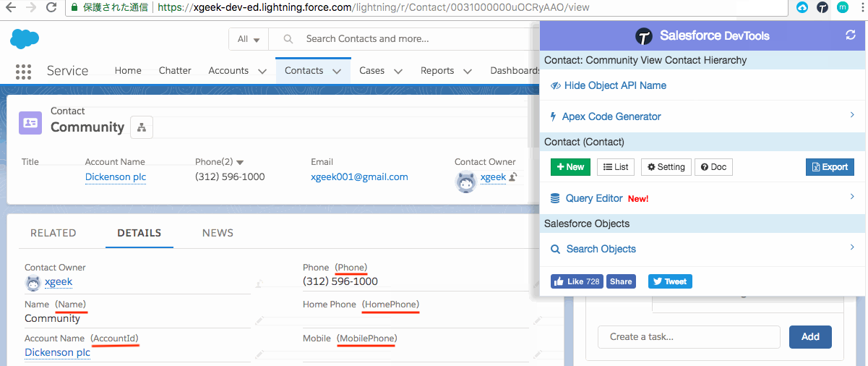Open the Home tab
The height and width of the screenshot is (366, 868).
pos(128,71)
